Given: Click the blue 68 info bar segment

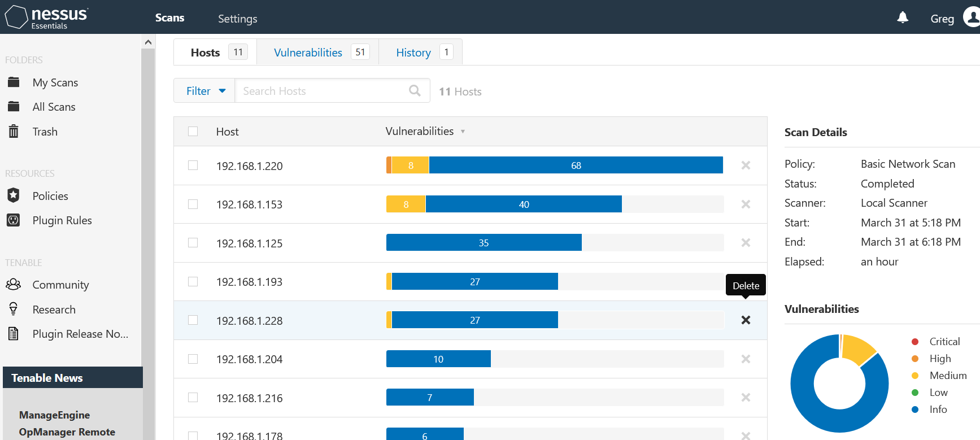Looking at the screenshot, I should 576,165.
